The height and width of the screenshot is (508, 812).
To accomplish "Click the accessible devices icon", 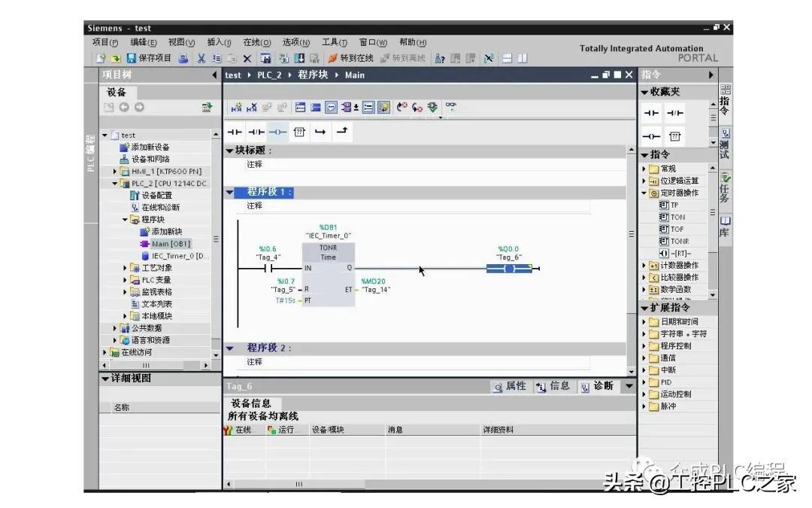I will tap(439, 59).
